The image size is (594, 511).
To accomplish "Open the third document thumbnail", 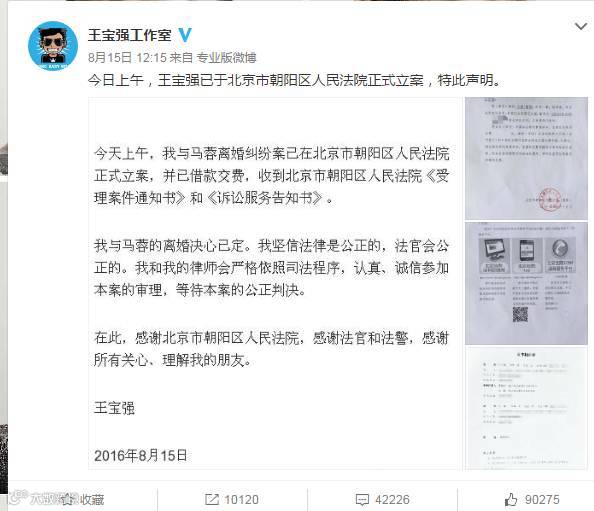I will [x=526, y=408].
